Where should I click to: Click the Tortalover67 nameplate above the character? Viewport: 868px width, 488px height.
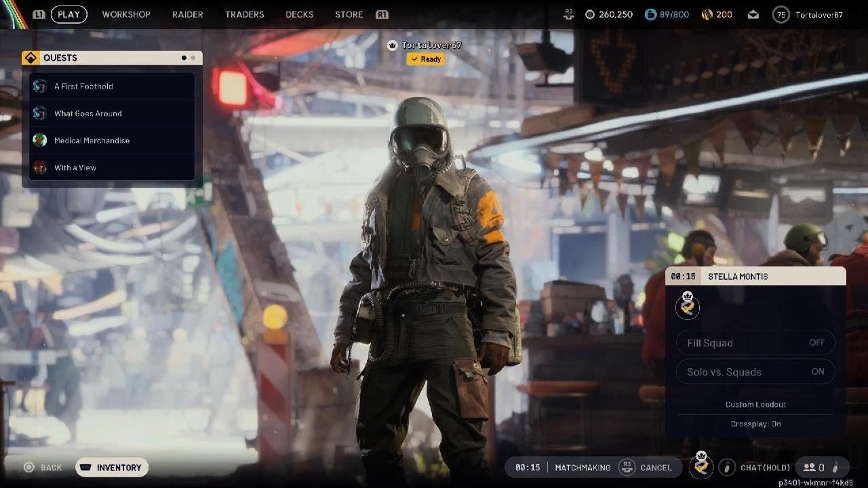click(x=431, y=45)
